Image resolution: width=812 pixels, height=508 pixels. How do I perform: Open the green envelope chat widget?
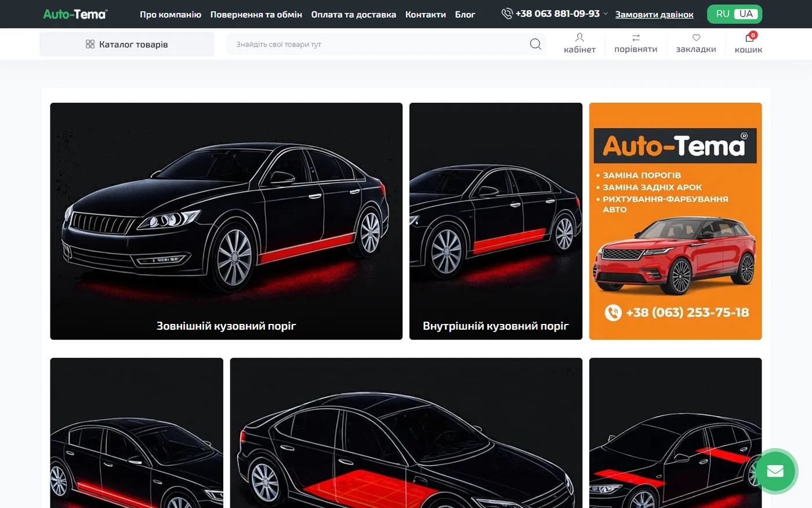[x=775, y=471]
